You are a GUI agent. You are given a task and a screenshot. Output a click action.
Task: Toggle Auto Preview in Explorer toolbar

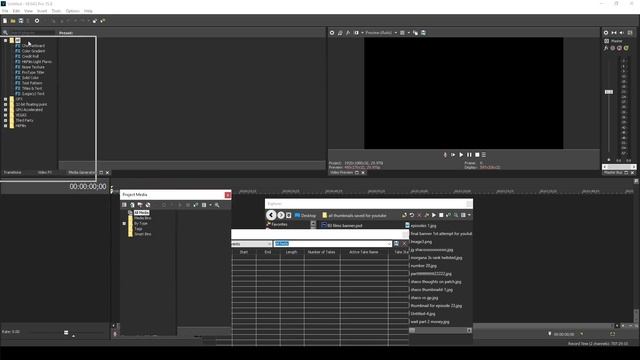(449, 215)
